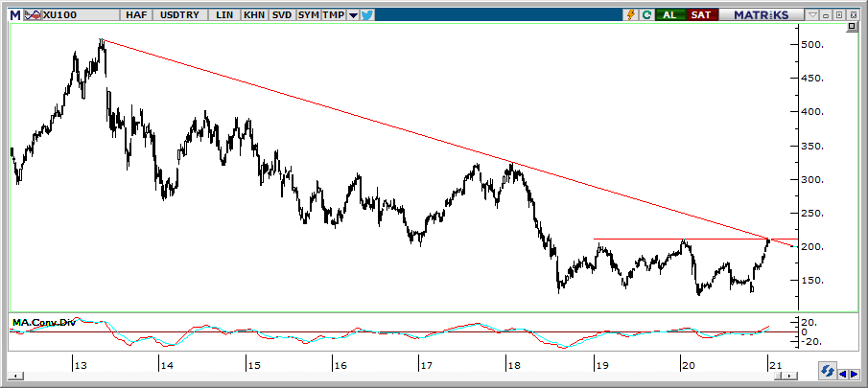Click the 18 year marker on time axis
The image size is (868, 388).
pos(514,365)
